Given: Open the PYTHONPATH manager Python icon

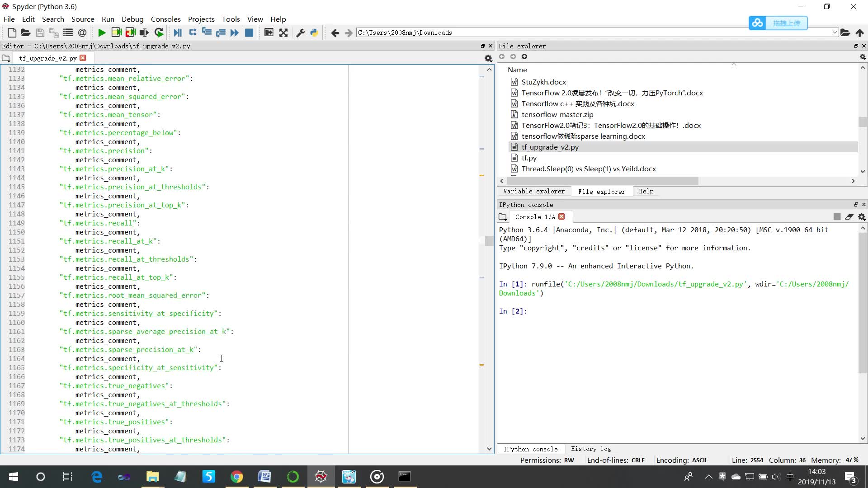Looking at the screenshot, I should coord(314,33).
